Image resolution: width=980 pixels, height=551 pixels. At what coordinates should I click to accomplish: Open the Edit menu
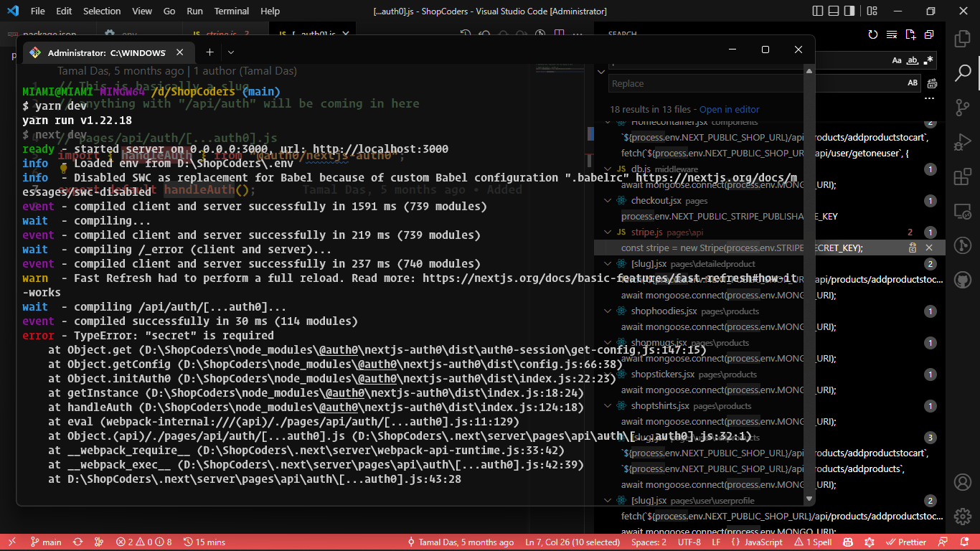tap(64, 11)
